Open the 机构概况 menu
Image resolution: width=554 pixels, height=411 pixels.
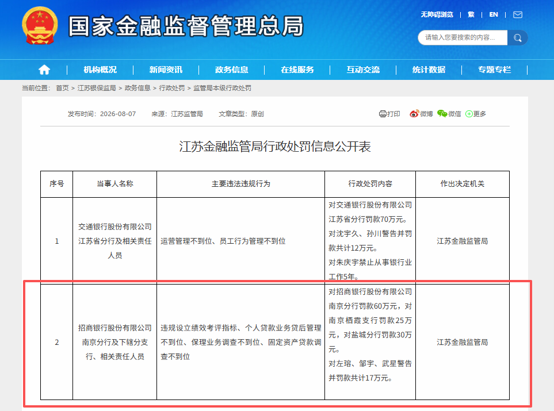pos(100,70)
